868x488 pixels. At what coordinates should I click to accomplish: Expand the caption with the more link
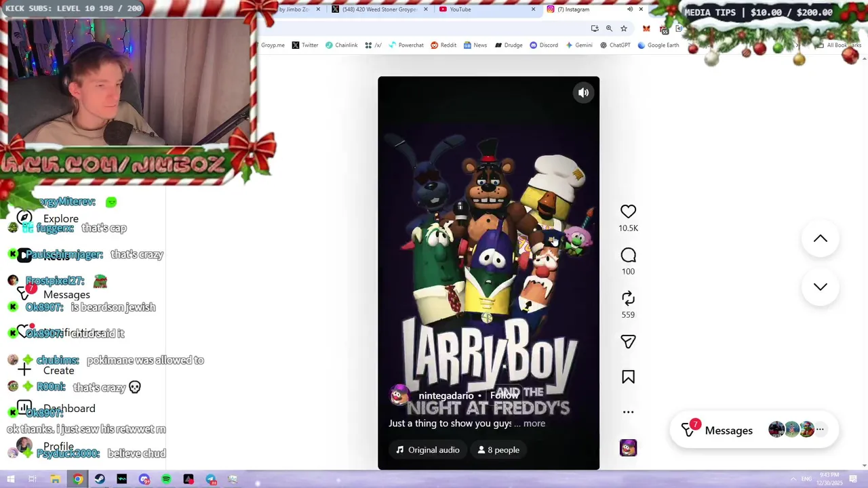534,424
